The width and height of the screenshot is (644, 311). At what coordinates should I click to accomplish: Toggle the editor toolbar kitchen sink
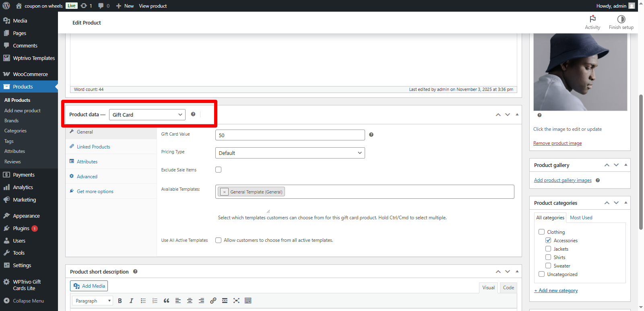click(x=248, y=301)
